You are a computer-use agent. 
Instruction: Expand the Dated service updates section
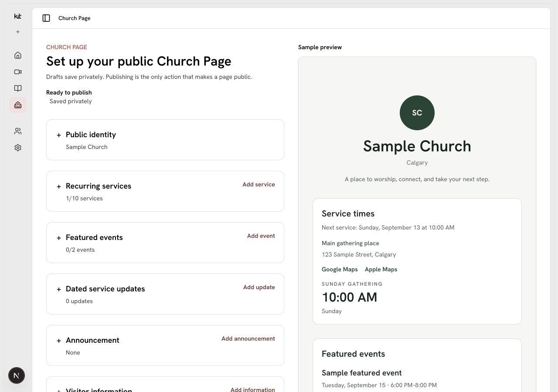tap(59, 289)
